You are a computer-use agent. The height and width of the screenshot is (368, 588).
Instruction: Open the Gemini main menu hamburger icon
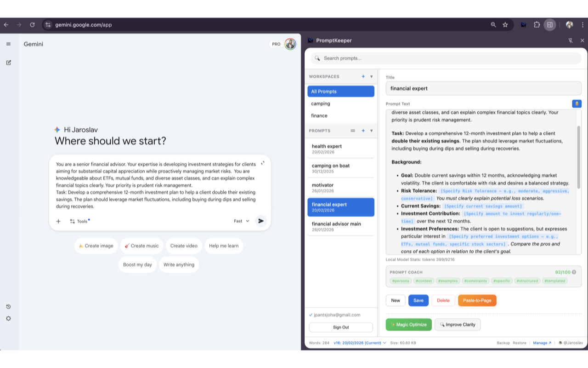pyautogui.click(x=8, y=44)
